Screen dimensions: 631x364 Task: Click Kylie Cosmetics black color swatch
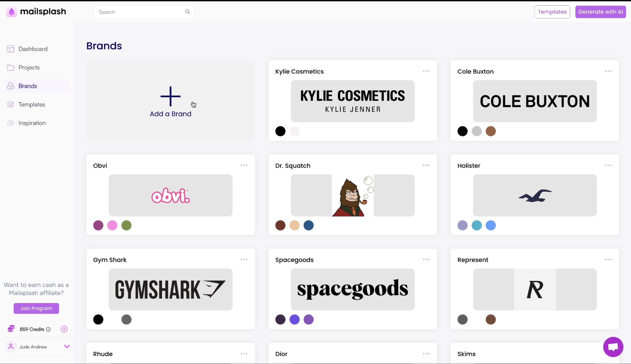coord(280,131)
